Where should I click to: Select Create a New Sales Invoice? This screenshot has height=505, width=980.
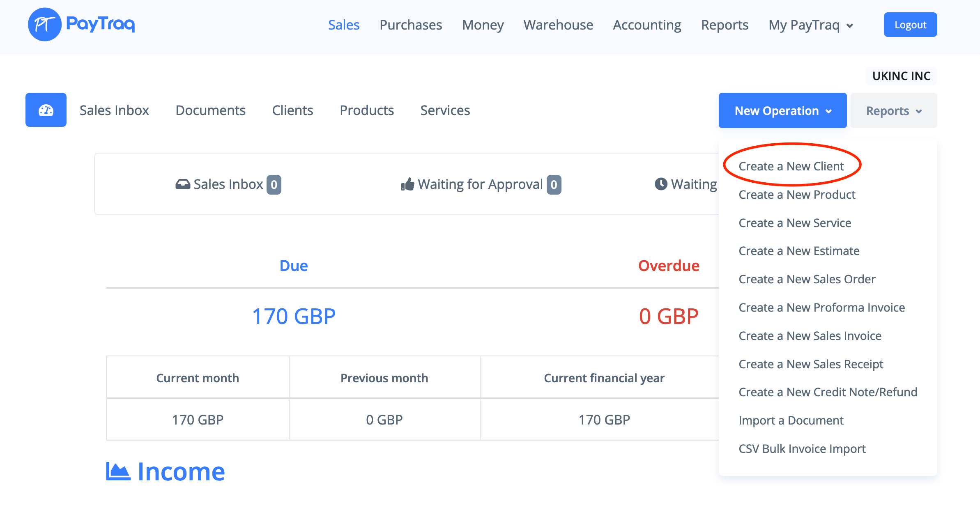(x=810, y=336)
